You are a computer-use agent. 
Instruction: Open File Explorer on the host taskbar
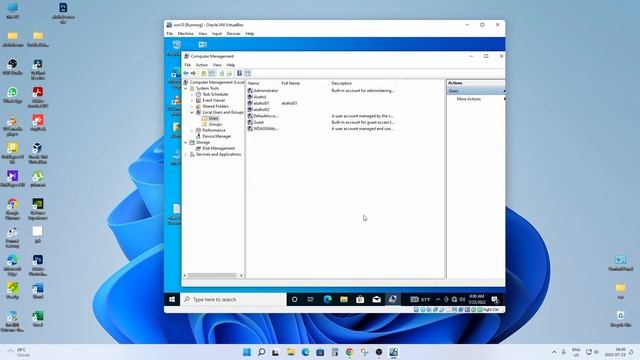(x=291, y=352)
